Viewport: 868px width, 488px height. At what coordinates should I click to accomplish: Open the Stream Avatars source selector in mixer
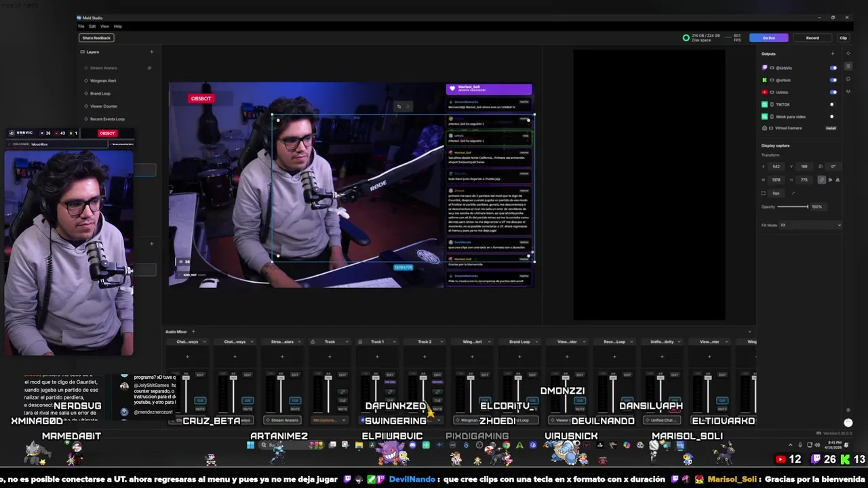[282, 420]
